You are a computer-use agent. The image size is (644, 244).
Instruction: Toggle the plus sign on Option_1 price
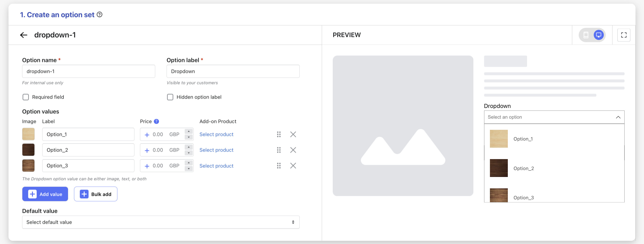point(147,135)
